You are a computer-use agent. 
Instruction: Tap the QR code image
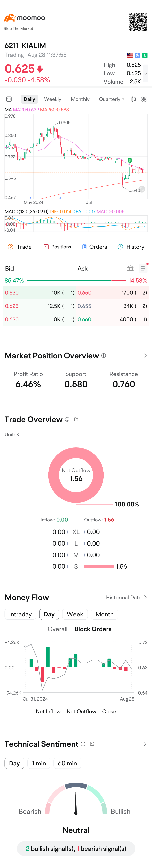pos(138,22)
